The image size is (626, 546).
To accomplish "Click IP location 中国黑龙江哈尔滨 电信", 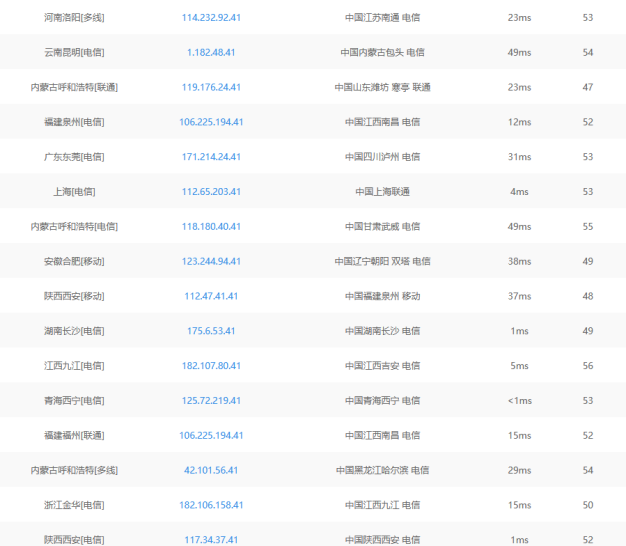I will pyautogui.click(x=382, y=470).
